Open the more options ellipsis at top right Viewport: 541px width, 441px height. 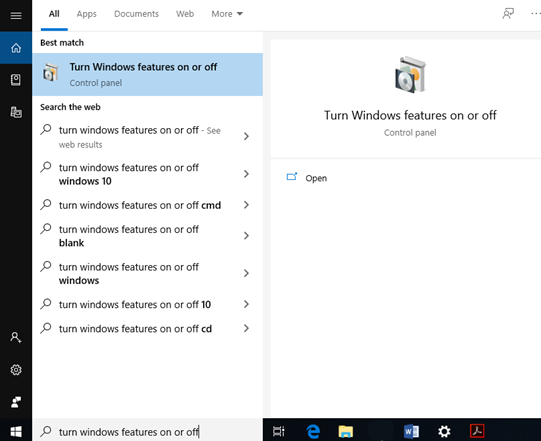click(x=536, y=14)
